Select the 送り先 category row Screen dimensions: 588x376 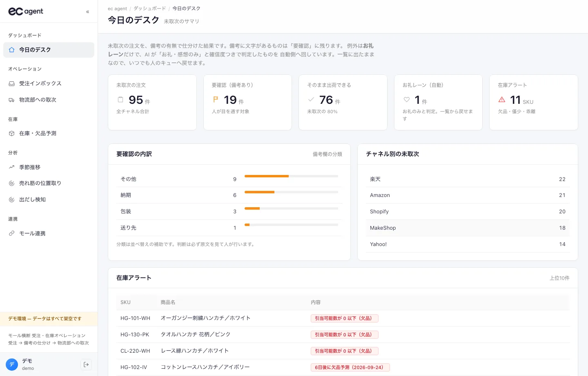[x=229, y=228]
